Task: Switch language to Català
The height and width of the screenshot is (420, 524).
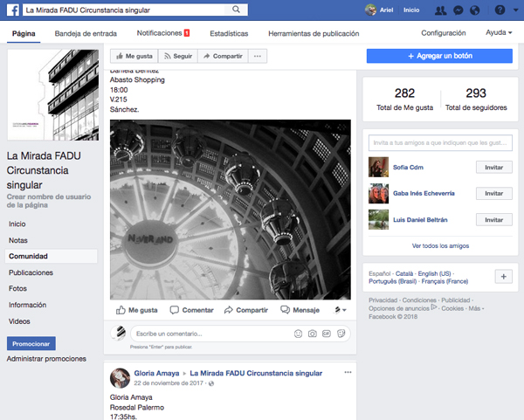Action: click(x=404, y=273)
